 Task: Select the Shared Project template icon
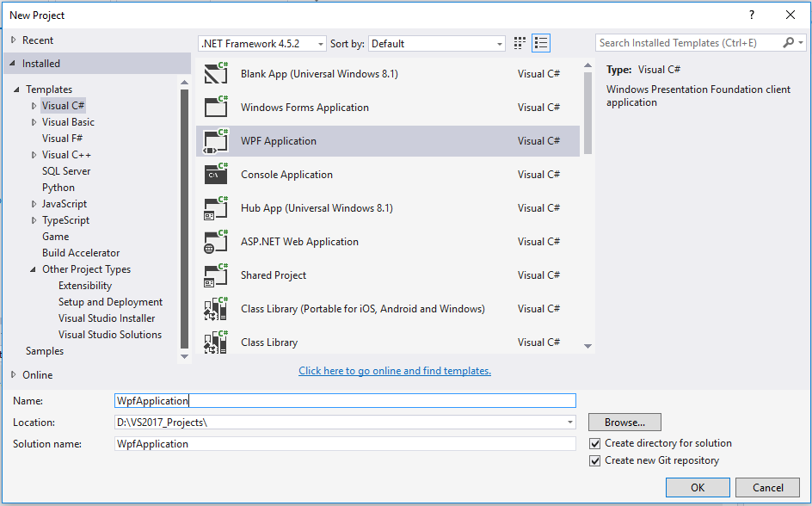tap(215, 275)
